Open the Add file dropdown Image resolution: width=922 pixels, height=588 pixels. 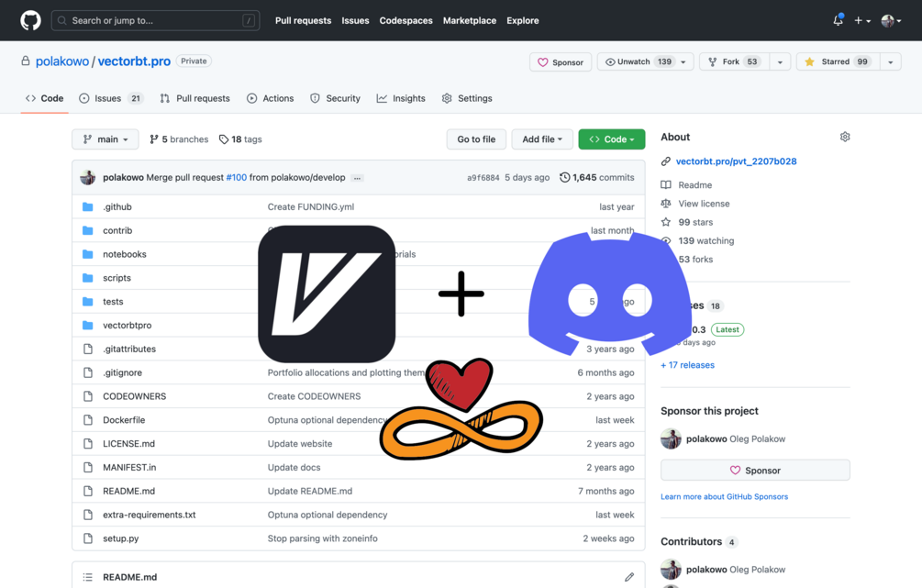542,139
